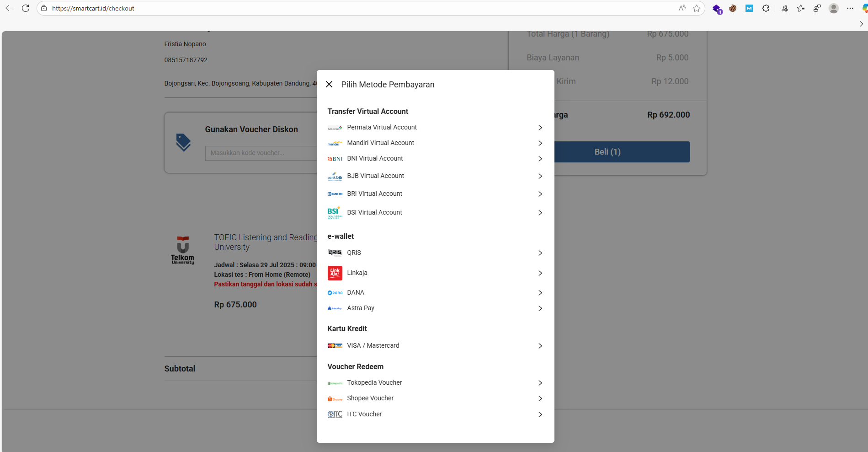868x452 pixels.
Task: Click the voucher code input field
Action: [261, 153]
